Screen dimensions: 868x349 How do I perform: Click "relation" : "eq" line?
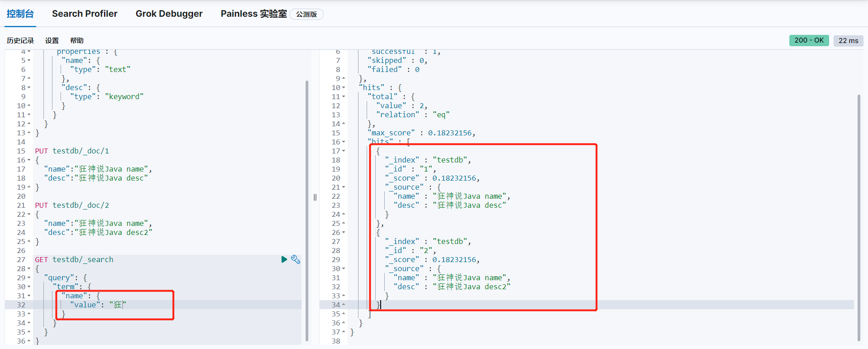click(413, 115)
